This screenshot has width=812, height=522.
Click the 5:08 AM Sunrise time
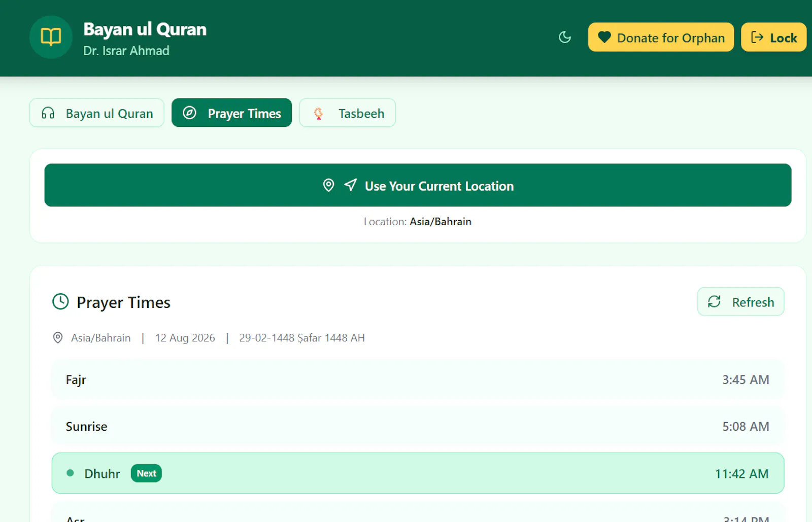746,426
